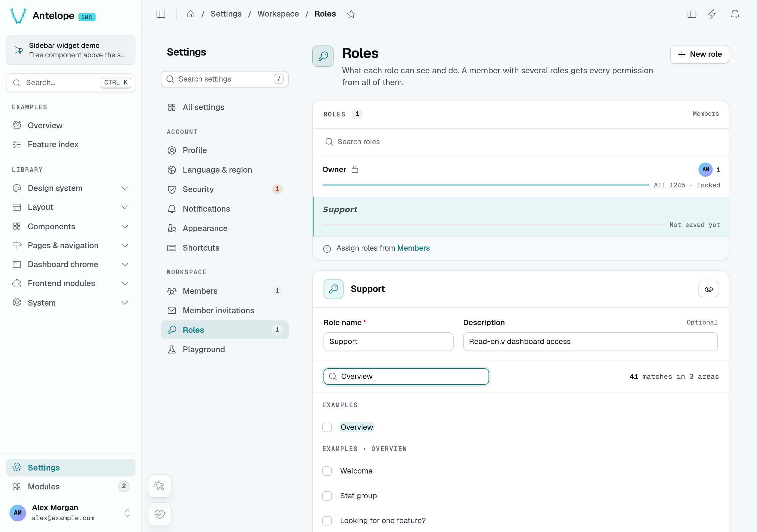The width and height of the screenshot is (757, 532).
Task: Click the key icon next to Roles heading
Action: click(323, 56)
